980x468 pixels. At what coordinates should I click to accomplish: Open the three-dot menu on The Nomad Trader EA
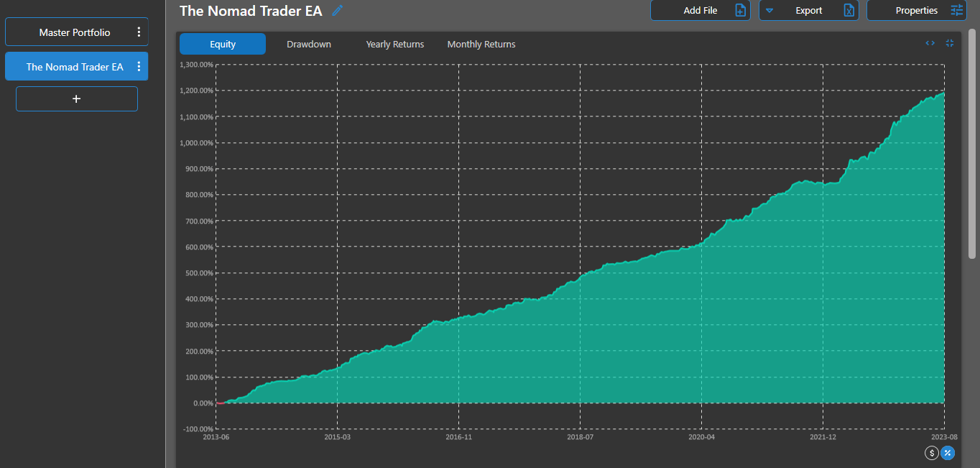(139, 65)
